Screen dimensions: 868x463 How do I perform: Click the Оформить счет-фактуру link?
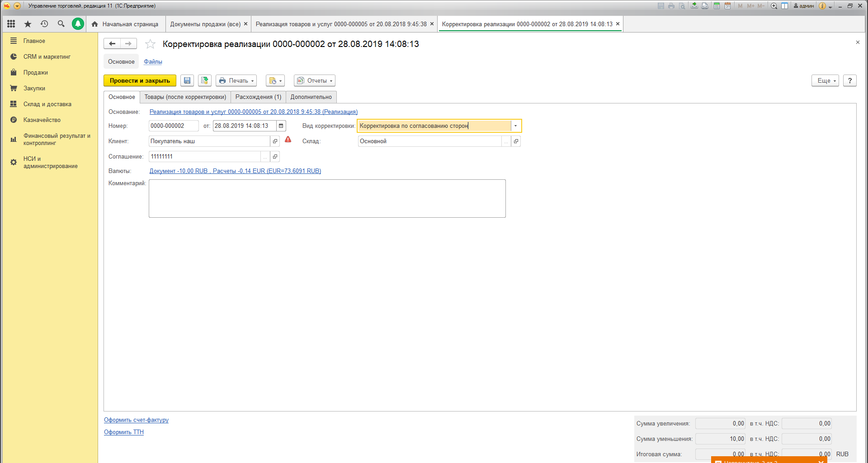(136, 420)
